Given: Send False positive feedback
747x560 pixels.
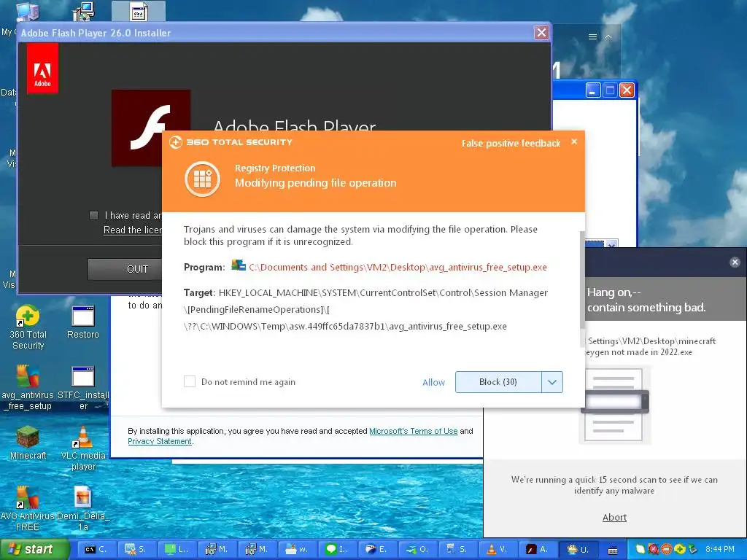Looking at the screenshot, I should pos(511,144).
